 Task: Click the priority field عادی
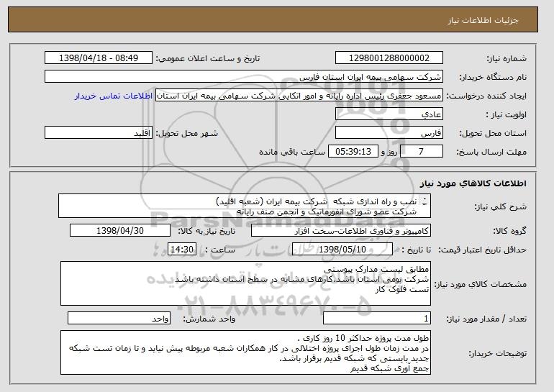tap(389, 114)
